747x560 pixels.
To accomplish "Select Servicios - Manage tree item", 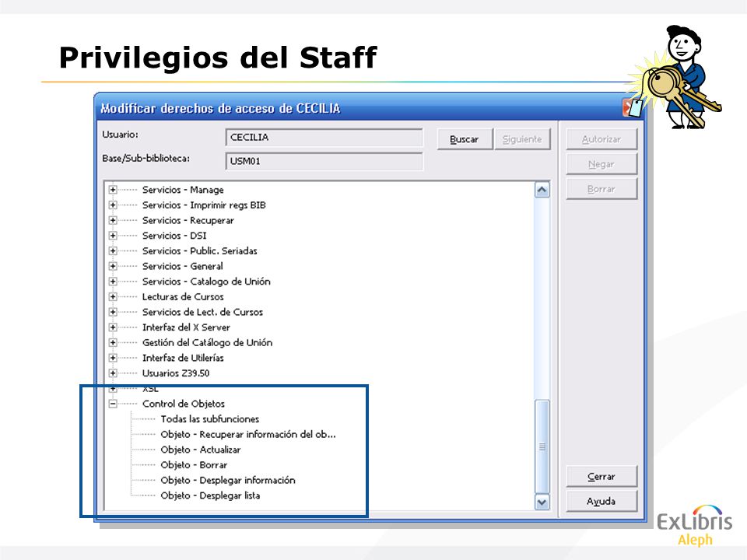I will pos(183,190).
